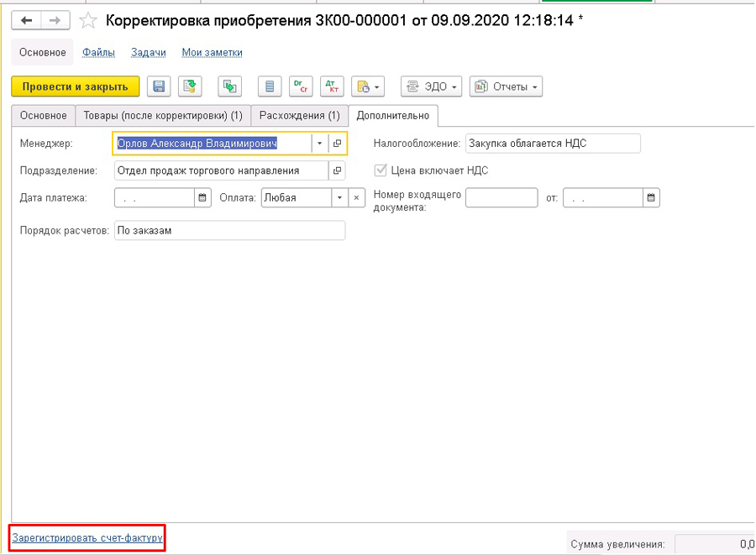Viewport: 756px width, 555px height.
Task: Click Зарегистрировать счет-фактуру link
Action: (x=87, y=537)
